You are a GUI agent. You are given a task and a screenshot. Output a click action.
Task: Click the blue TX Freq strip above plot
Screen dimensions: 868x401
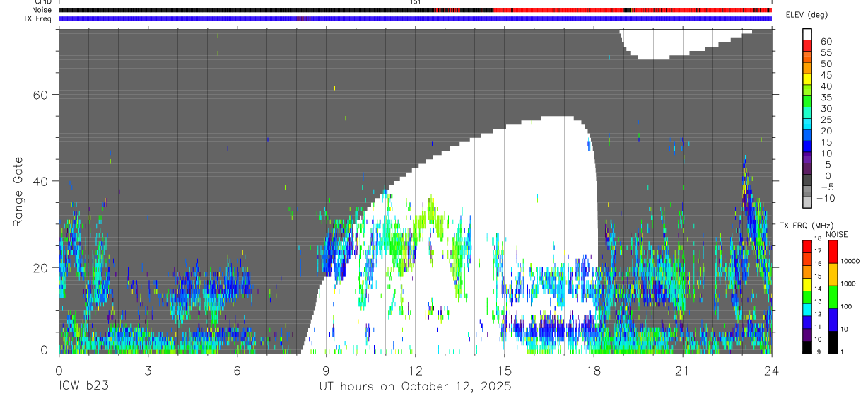pyautogui.click(x=415, y=18)
